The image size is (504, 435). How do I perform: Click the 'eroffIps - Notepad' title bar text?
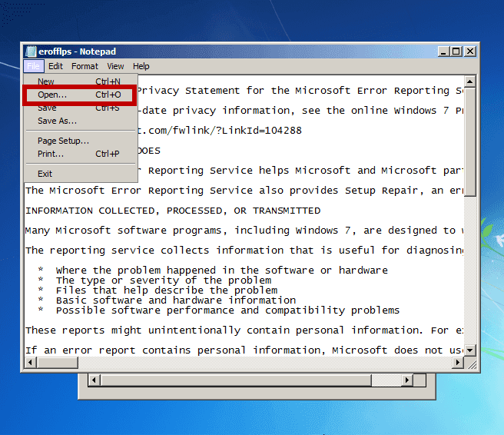pos(77,51)
